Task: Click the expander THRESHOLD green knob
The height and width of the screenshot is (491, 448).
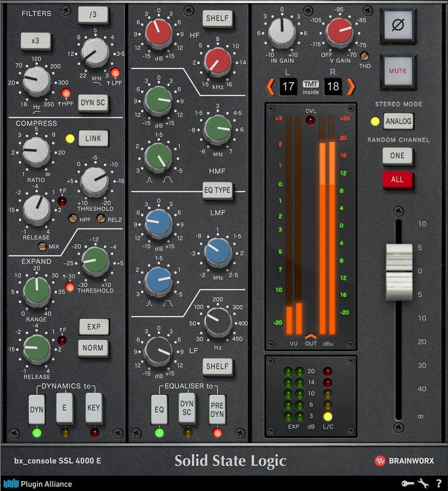Action: tap(95, 261)
